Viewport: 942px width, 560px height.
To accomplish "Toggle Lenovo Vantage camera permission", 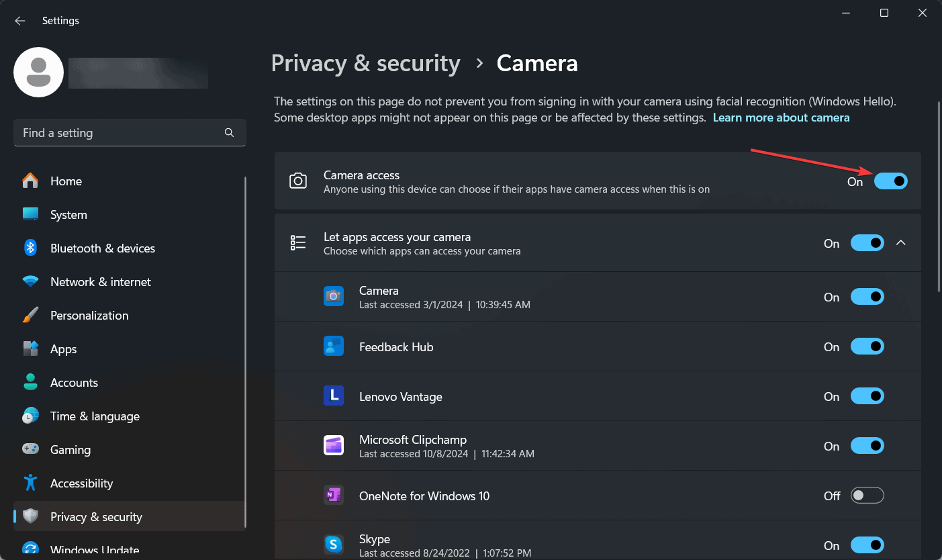I will click(867, 396).
